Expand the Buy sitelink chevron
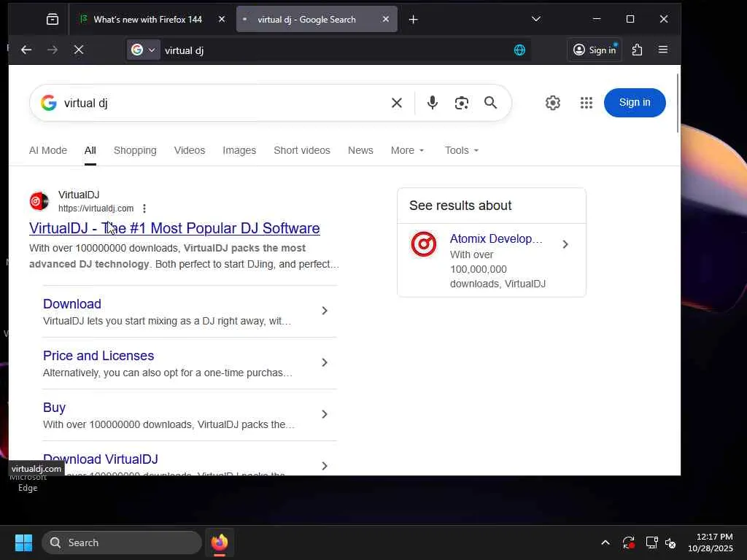 [x=325, y=414]
